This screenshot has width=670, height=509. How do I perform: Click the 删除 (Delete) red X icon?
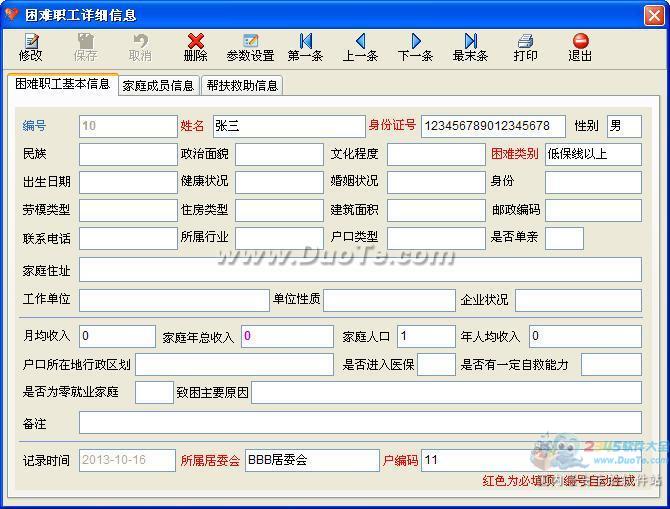(195, 46)
